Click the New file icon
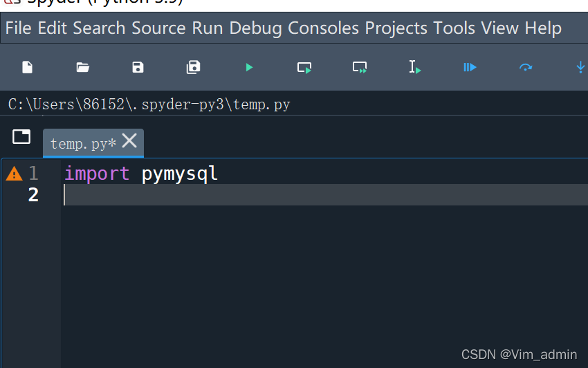Screen dimensions: 588x368 [27, 67]
